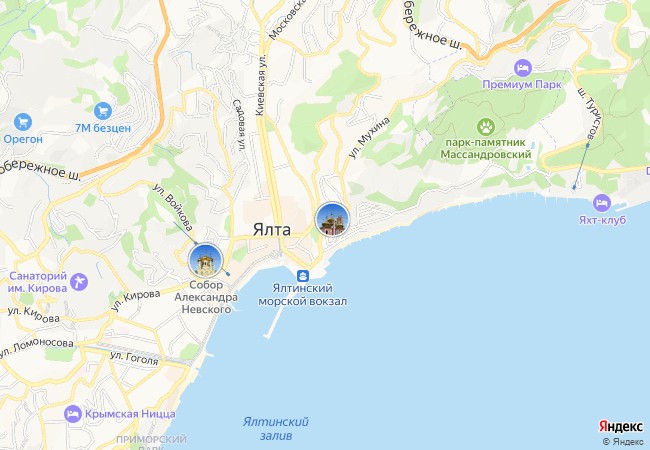Screen dimensions: 650x450
Task: Open the Премиум Парк hotel icon
Action: (523, 68)
